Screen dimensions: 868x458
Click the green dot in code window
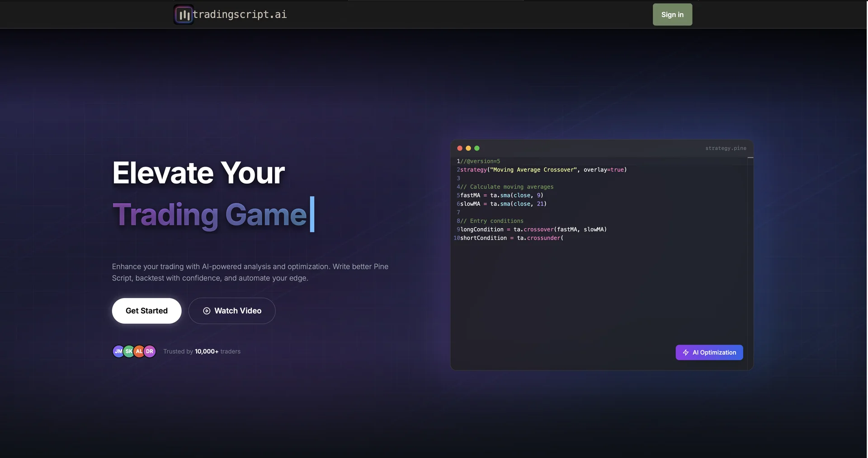[x=477, y=148]
